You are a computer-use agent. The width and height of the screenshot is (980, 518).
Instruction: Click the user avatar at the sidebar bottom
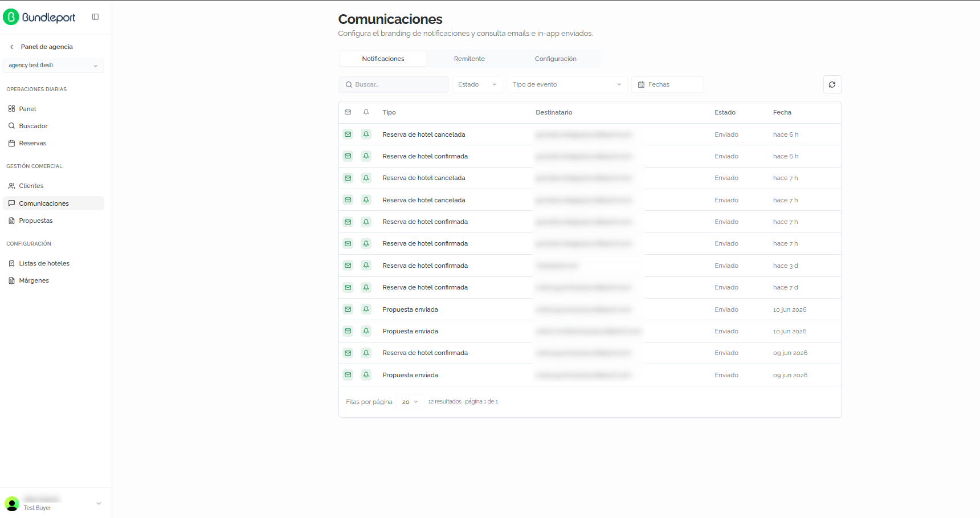pos(12,504)
